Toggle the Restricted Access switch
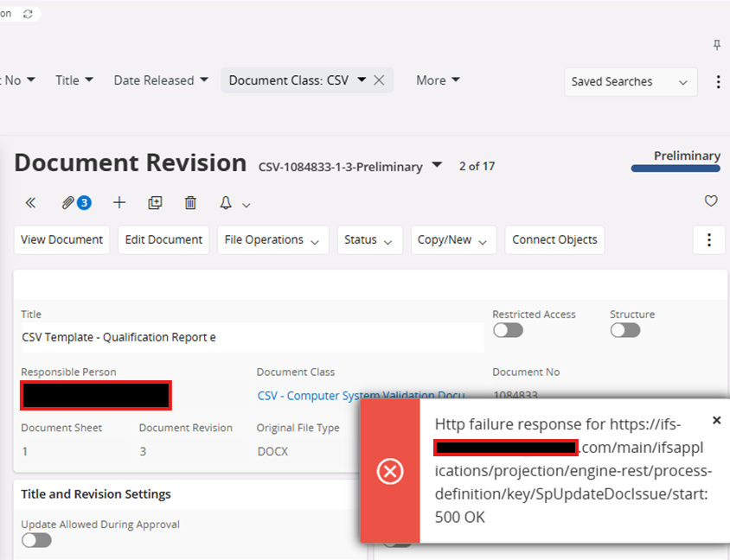Screen dimensions: 730x560 508,330
